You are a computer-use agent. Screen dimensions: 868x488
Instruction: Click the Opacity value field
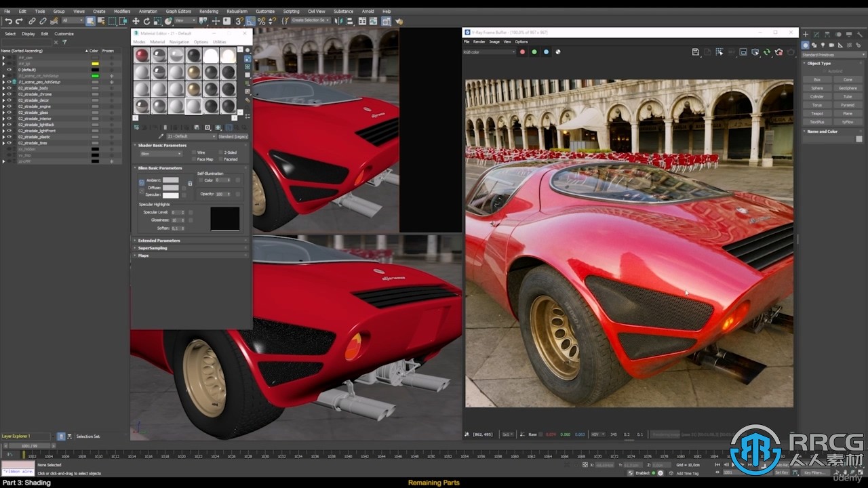point(221,194)
